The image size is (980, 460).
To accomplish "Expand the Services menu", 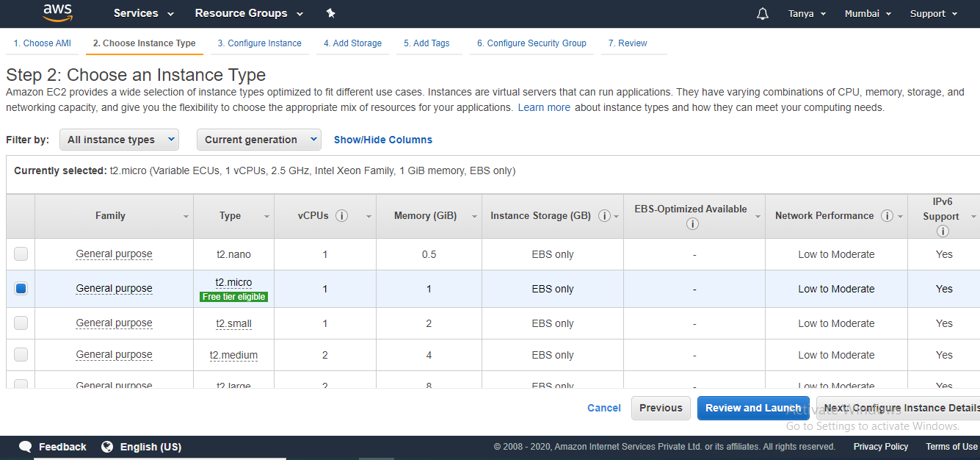I will point(144,13).
